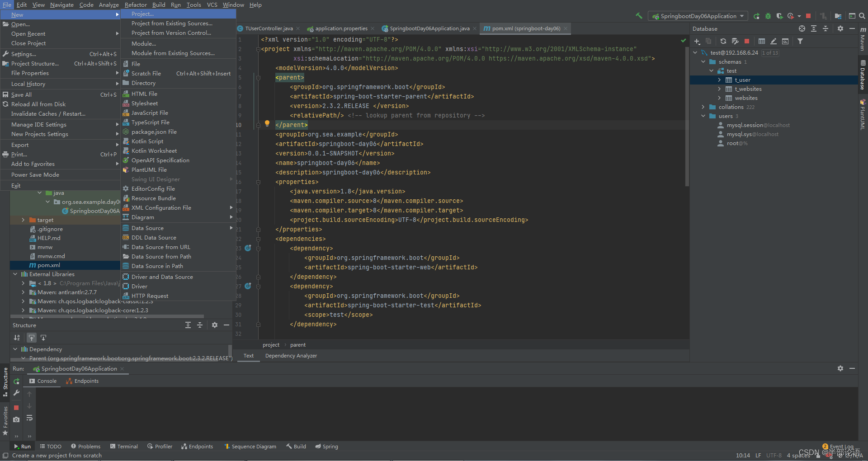The width and height of the screenshot is (868, 461).
Task: Open the Database panel gear options
Action: click(x=840, y=28)
